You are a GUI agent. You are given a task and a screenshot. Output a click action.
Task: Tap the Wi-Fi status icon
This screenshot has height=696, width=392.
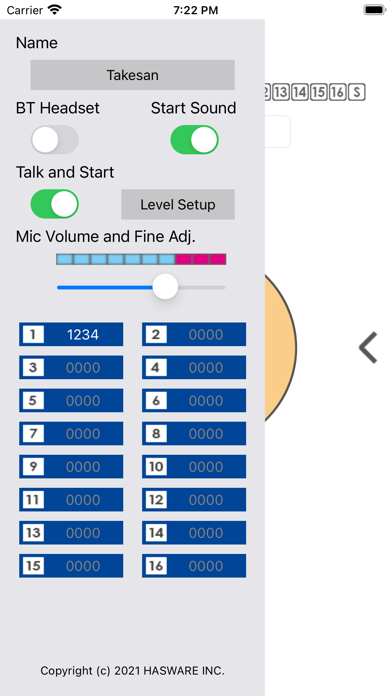55,10
